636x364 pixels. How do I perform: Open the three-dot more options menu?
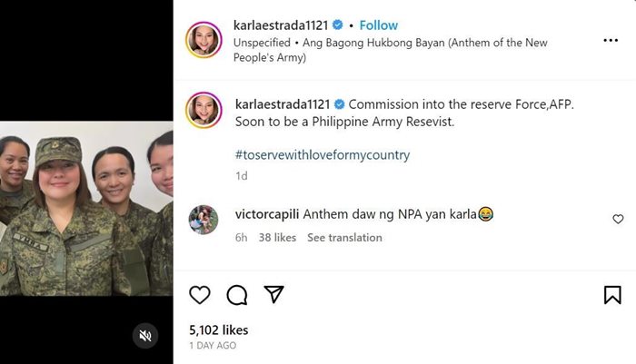pos(611,41)
